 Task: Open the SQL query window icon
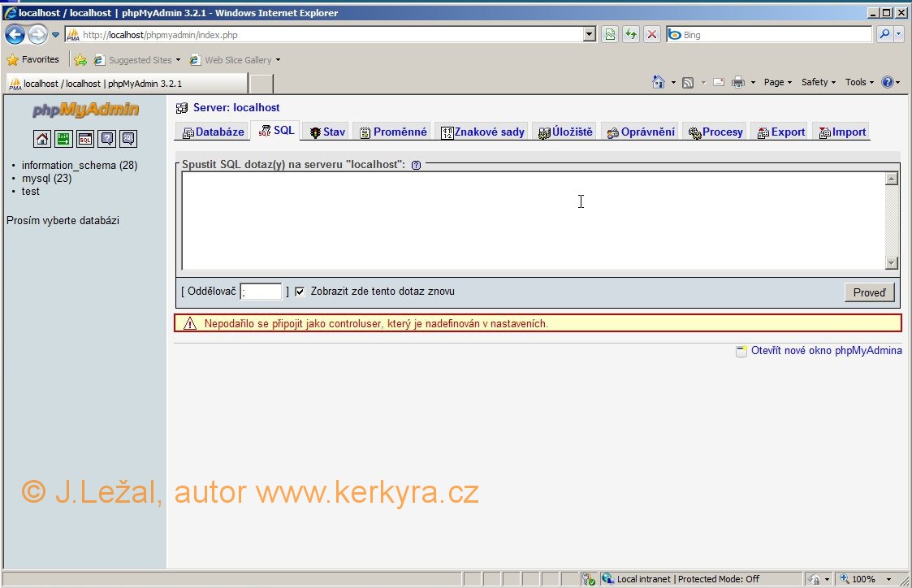[85, 139]
